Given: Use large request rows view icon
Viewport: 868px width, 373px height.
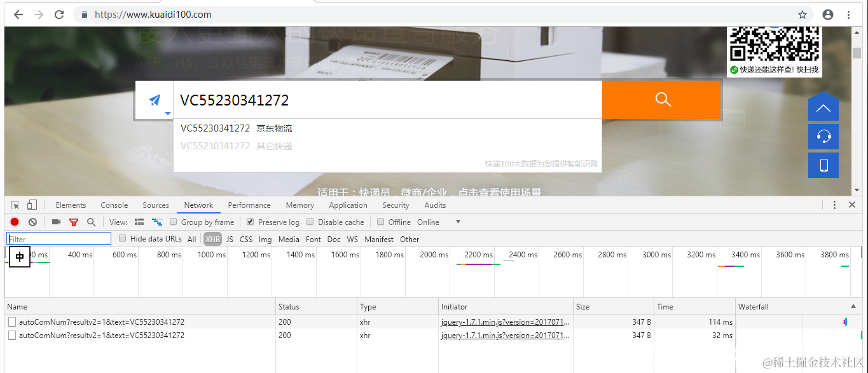Looking at the screenshot, I should click(x=139, y=222).
